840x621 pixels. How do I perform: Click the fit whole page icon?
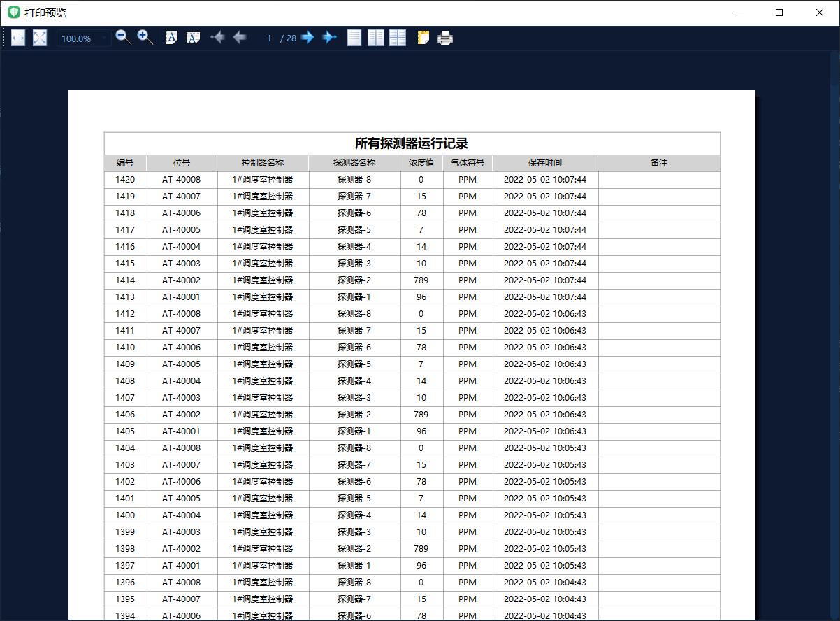(40, 38)
